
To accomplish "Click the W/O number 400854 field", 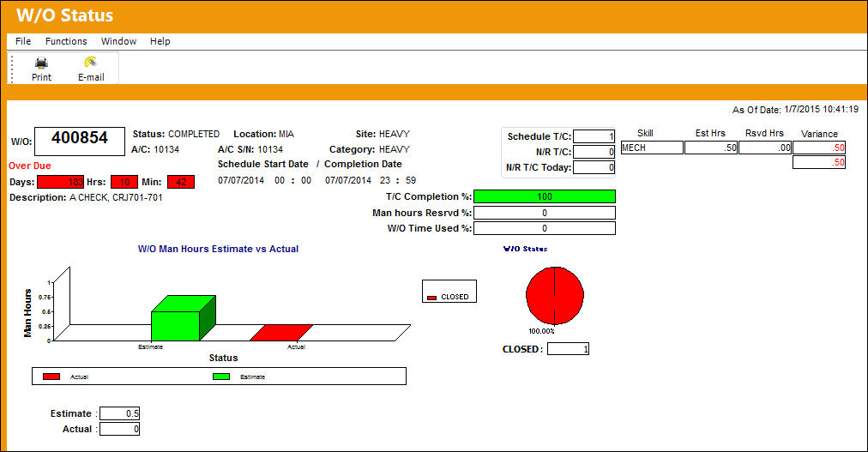I will [80, 141].
